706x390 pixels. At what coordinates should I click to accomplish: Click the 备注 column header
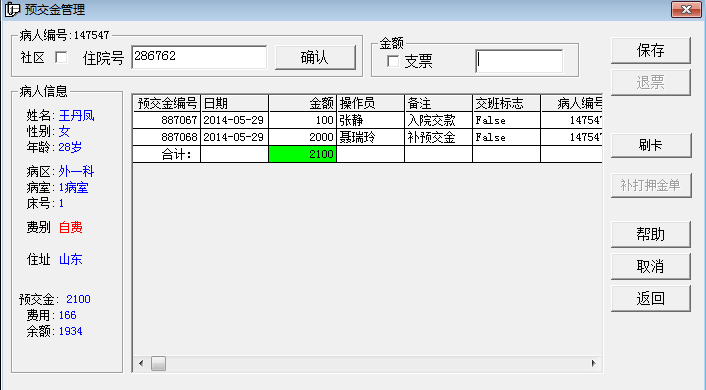click(439, 104)
